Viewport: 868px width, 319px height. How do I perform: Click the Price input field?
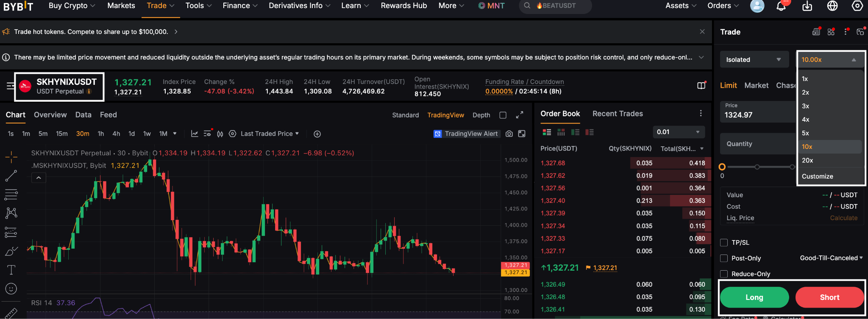click(x=758, y=112)
